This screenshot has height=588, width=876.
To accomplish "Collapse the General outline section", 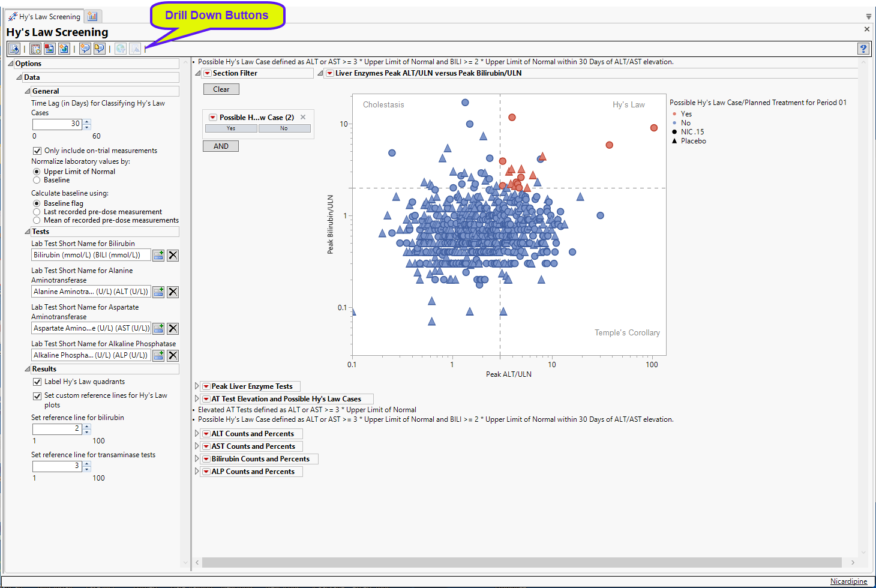I will click(28, 91).
